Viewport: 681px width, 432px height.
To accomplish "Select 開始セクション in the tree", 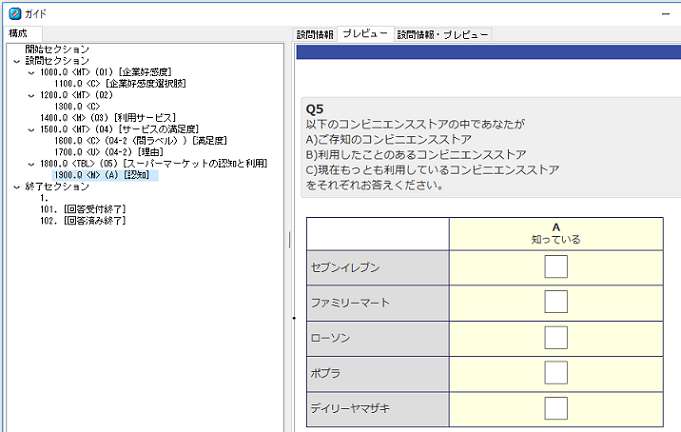I will click(x=57, y=49).
